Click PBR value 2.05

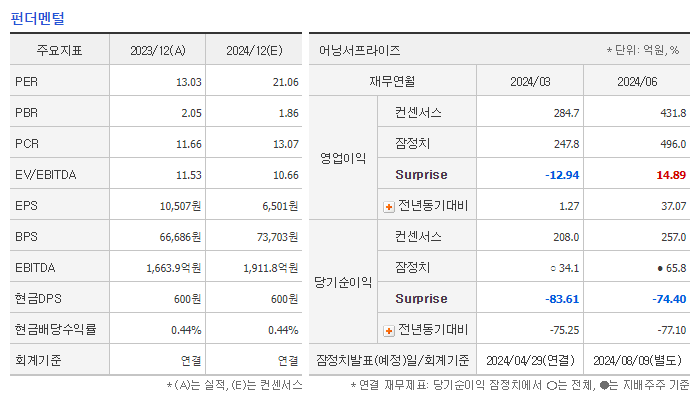pos(191,113)
